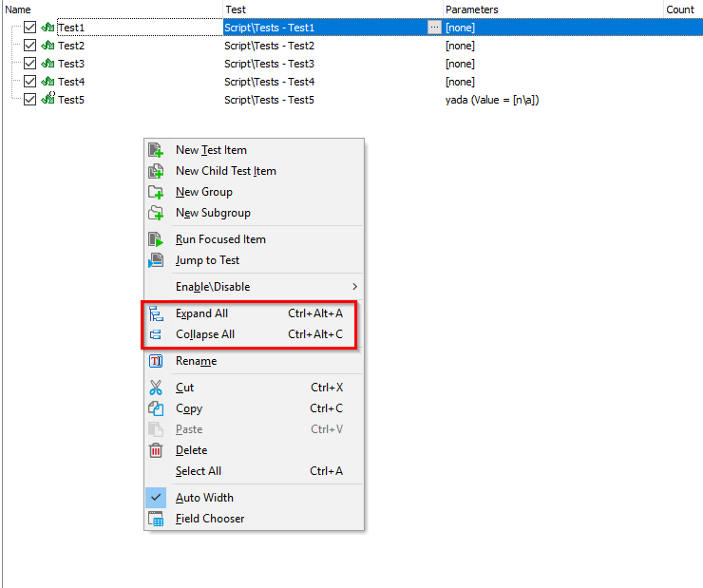
Task: Disable the Test3 item checkbox
Action: pos(29,64)
